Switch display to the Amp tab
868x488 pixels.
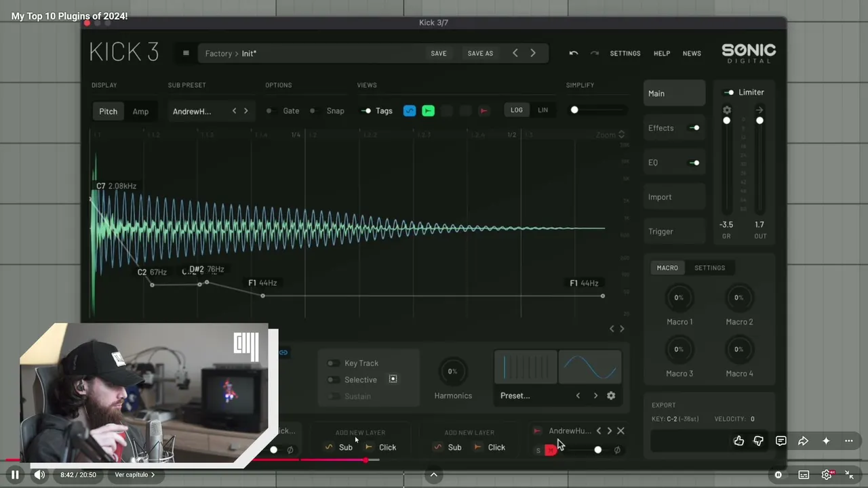pyautogui.click(x=140, y=111)
